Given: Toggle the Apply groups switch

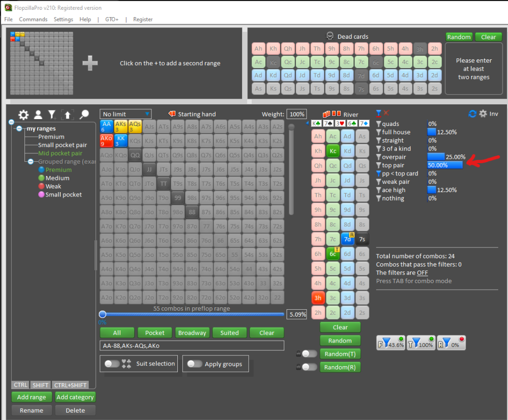Looking at the screenshot, I should [194, 364].
